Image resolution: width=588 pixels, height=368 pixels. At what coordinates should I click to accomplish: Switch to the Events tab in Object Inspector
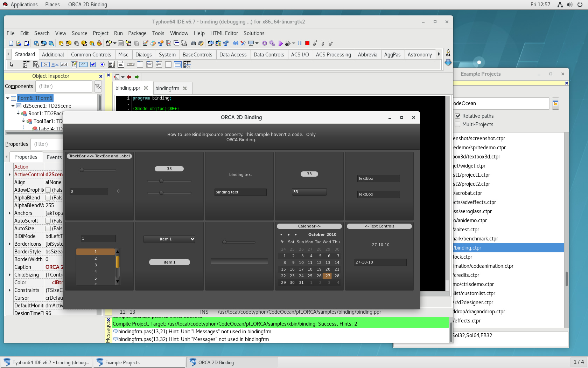click(x=54, y=157)
